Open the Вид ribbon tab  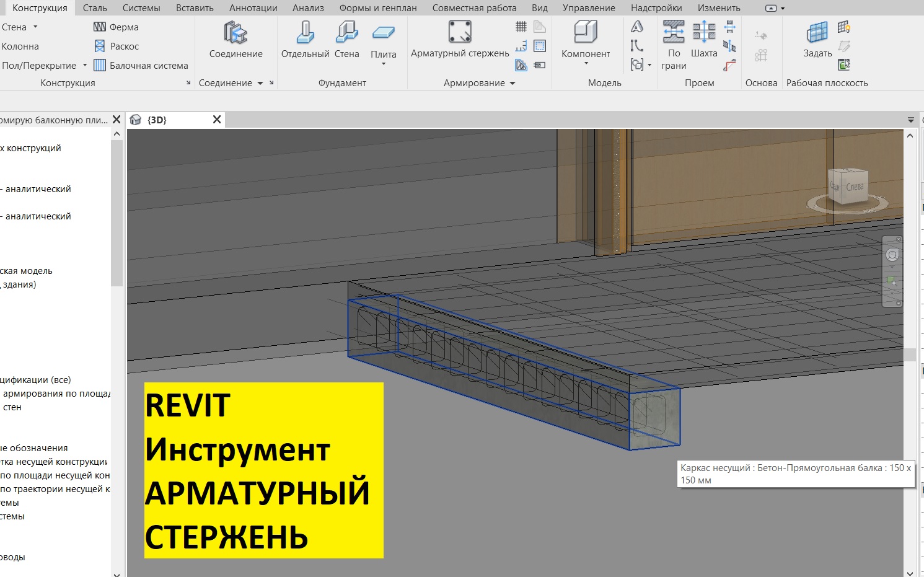click(x=540, y=8)
